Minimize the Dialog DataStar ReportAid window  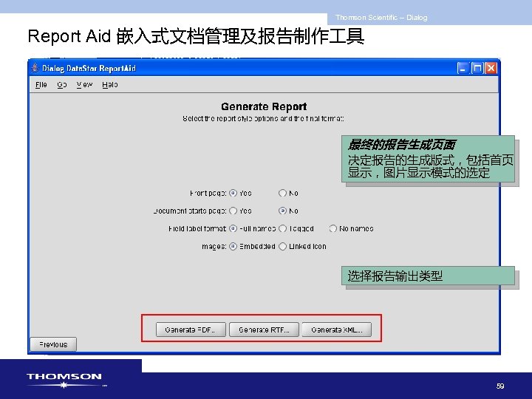(x=463, y=68)
